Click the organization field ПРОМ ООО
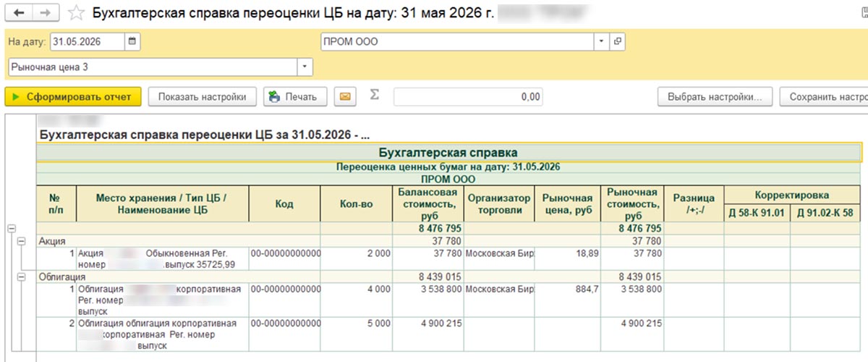Viewport: 868px width, 362px height. pos(457,42)
